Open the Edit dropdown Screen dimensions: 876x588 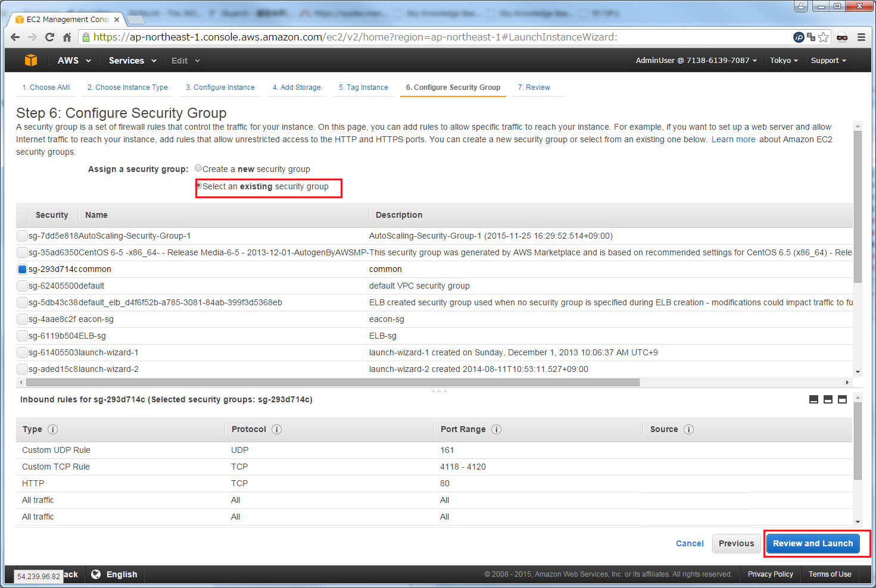185,61
